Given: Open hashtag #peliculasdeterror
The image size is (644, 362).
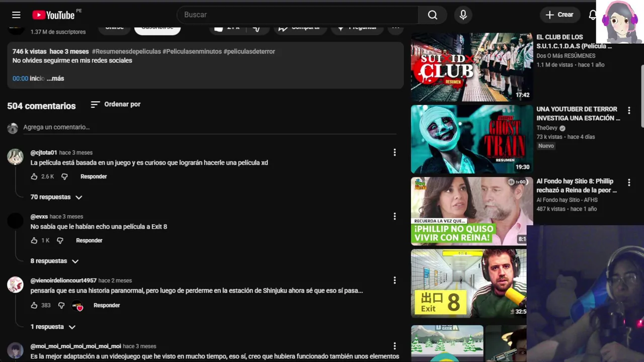Looking at the screenshot, I should pos(249,51).
